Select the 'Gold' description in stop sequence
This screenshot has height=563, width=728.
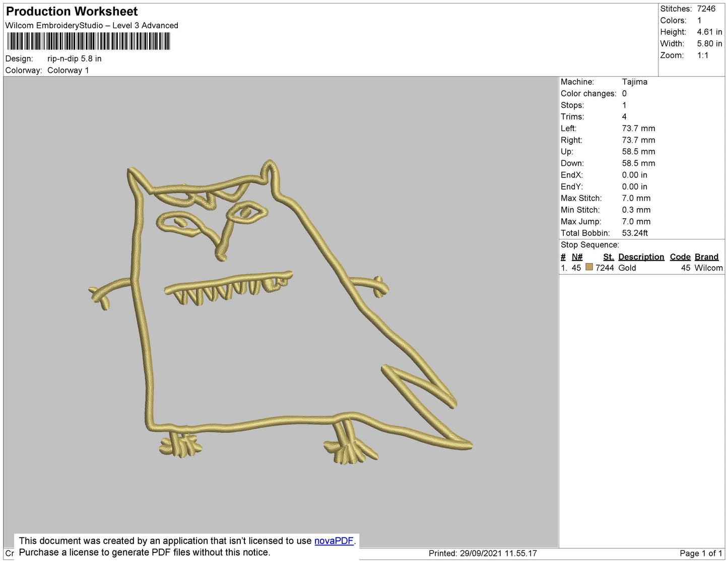click(627, 268)
